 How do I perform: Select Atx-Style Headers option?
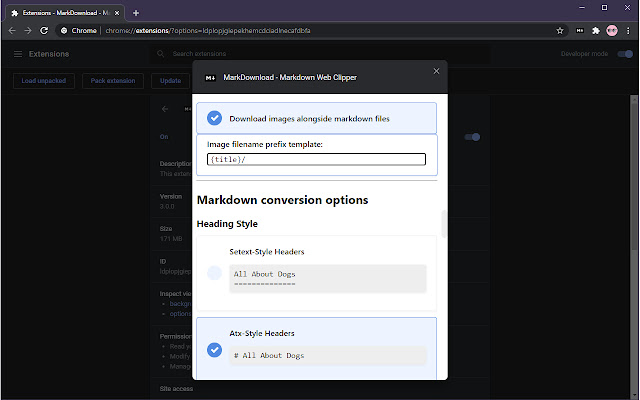point(214,349)
